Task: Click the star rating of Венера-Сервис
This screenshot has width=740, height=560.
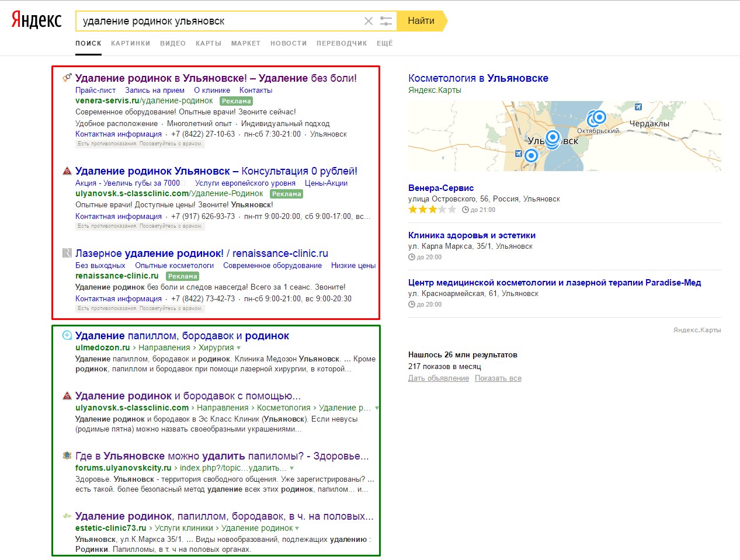Action: pos(432,210)
